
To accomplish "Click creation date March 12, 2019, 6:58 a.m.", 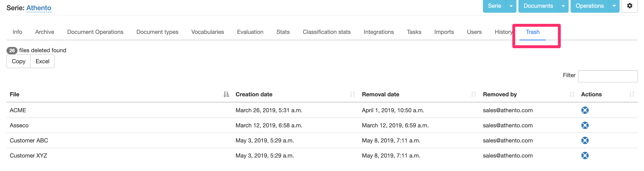I will (x=269, y=125).
